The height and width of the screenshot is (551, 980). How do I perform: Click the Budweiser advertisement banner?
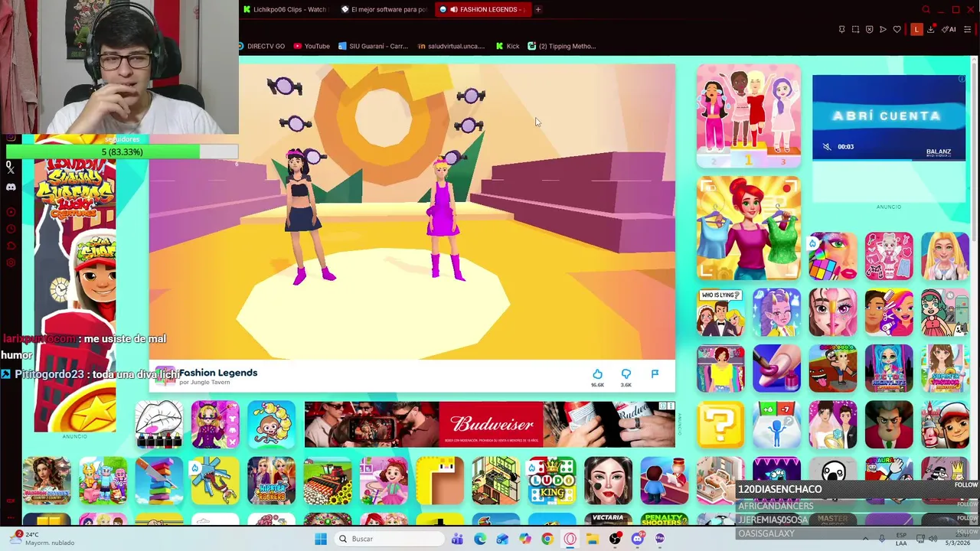490,424
